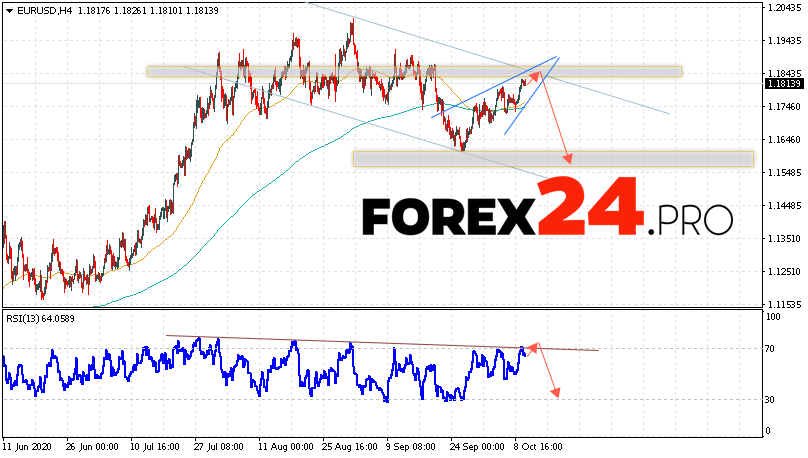Image resolution: width=808 pixels, height=458 pixels.
Task: Click the 9 Sep 08:00 date label
Action: pyautogui.click(x=412, y=447)
